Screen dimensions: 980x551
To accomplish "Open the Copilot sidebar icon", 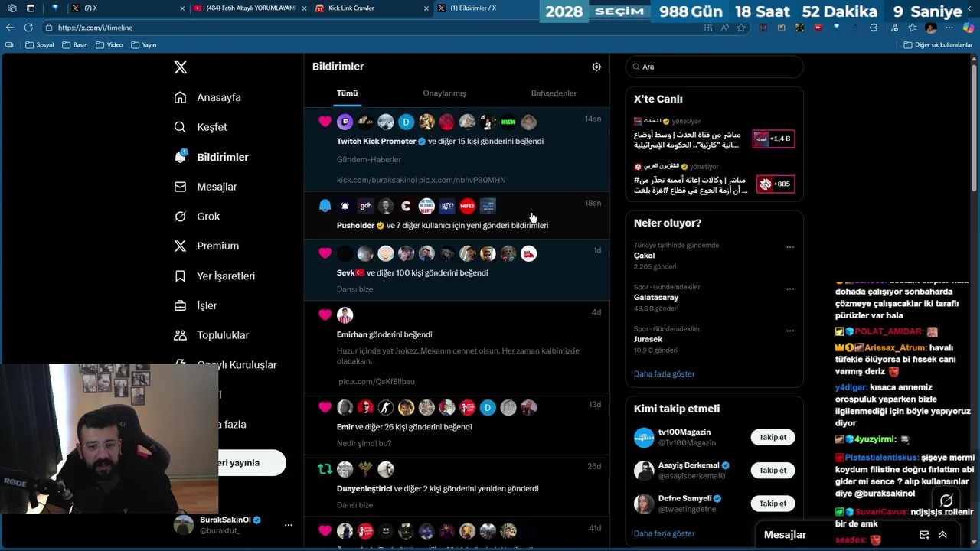I will point(969,28).
